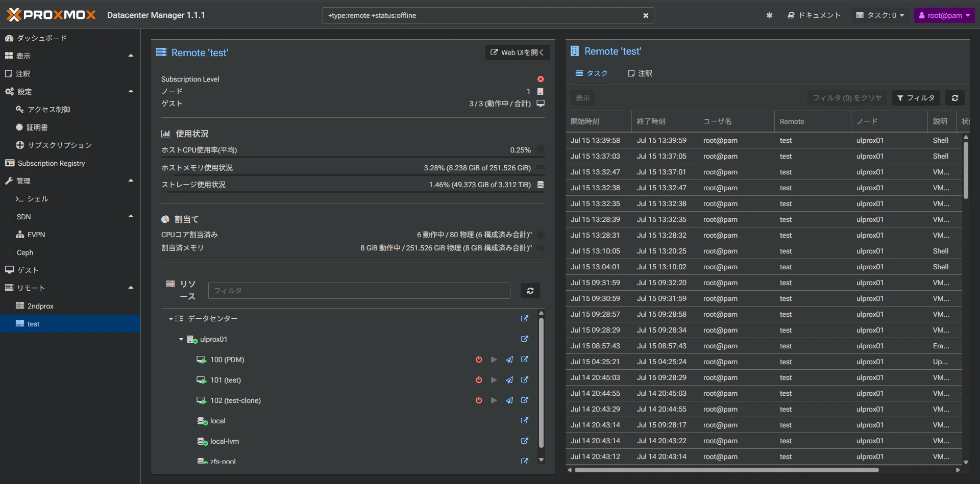
Task: Click the 表示 button in tasks panel
Action: 583,98
